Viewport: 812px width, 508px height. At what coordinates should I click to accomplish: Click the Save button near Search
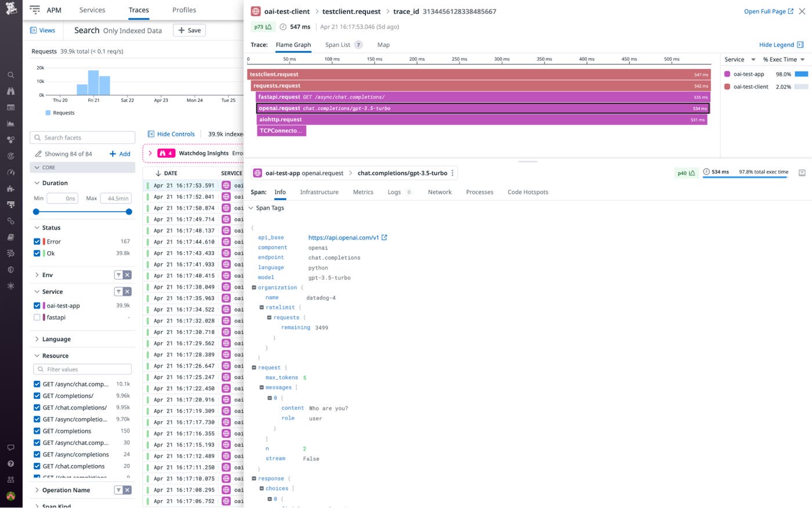[x=189, y=30]
